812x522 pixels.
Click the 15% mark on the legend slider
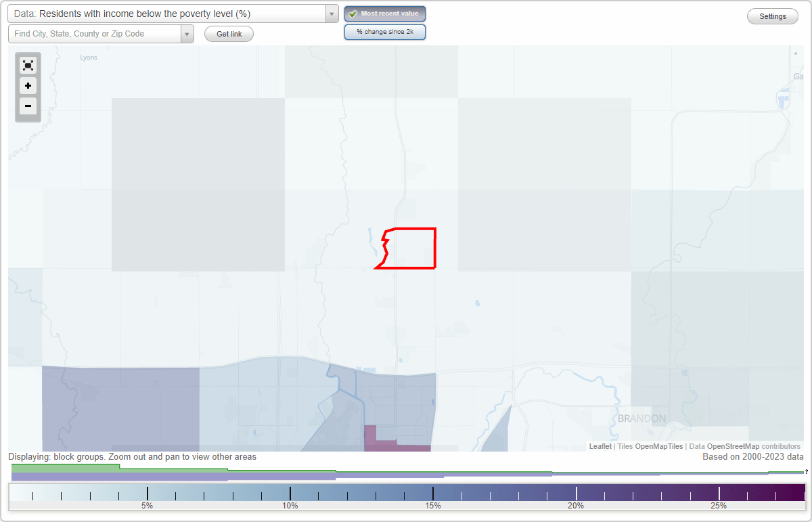pyautogui.click(x=433, y=493)
